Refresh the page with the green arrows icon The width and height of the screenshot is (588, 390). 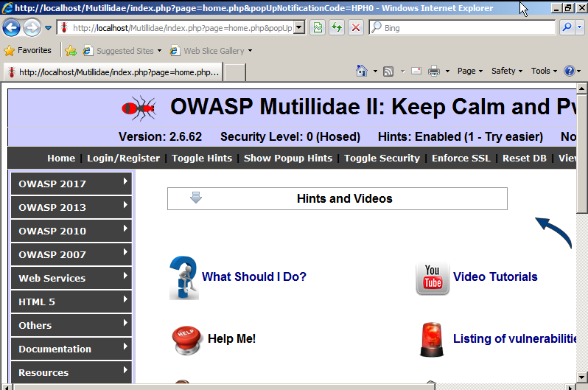point(337,28)
